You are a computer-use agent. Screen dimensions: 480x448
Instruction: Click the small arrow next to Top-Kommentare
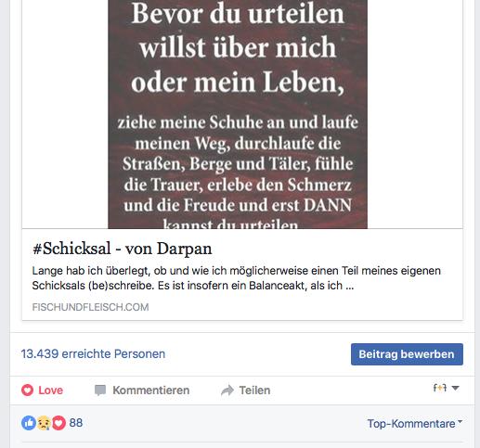tap(460, 421)
